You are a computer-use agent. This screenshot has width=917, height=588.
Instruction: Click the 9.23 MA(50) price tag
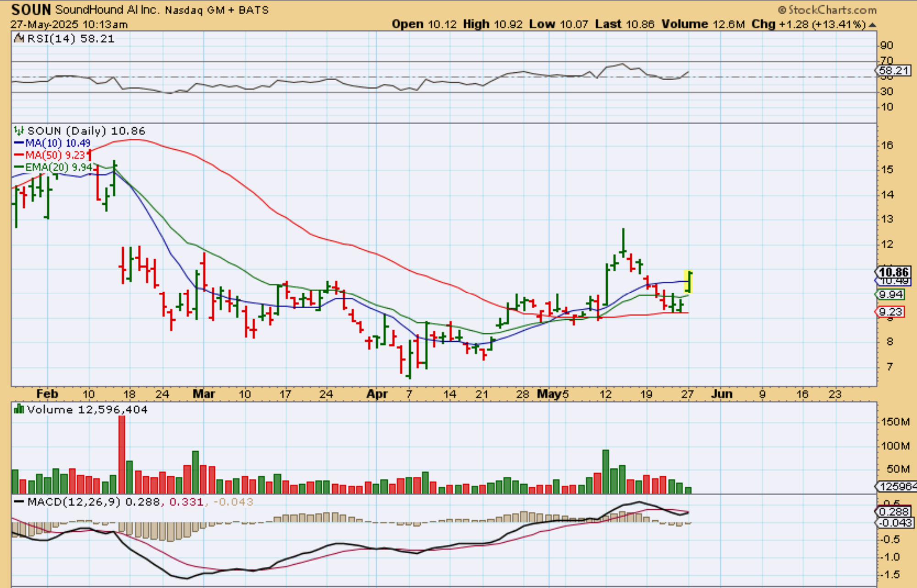890,312
